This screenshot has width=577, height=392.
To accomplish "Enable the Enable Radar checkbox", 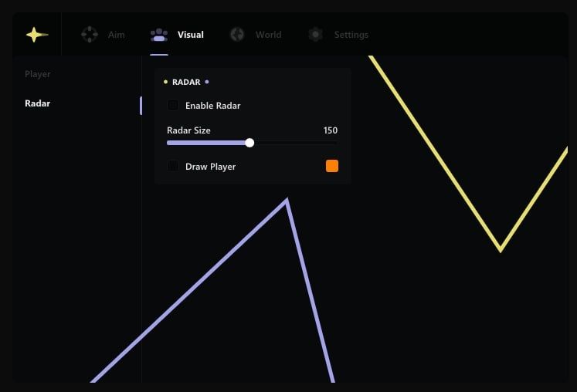I will [x=173, y=105].
